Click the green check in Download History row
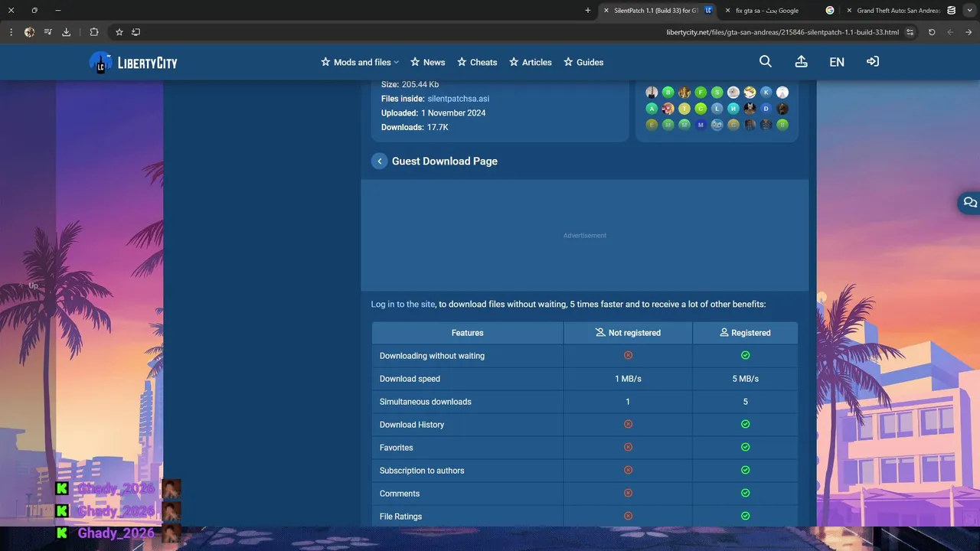The height and width of the screenshot is (551, 980). [x=745, y=424]
